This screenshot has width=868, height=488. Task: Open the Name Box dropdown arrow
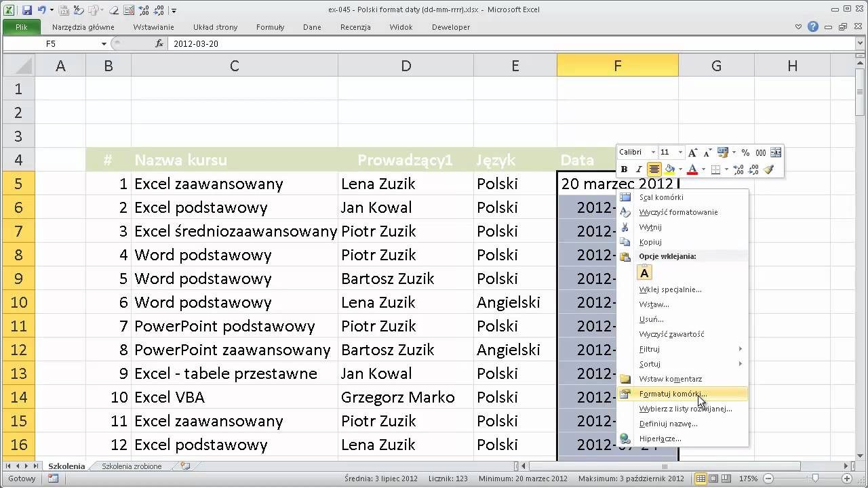click(x=104, y=43)
